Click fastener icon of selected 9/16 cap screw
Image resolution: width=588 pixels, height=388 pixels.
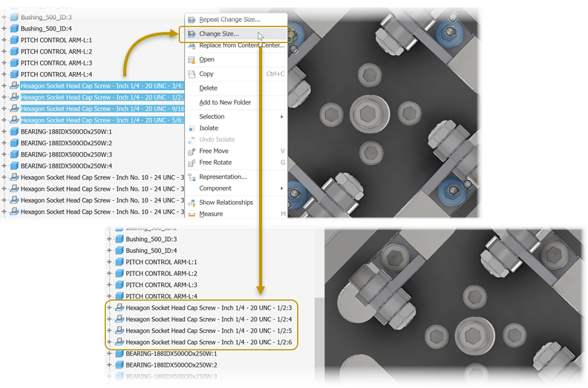coord(14,108)
